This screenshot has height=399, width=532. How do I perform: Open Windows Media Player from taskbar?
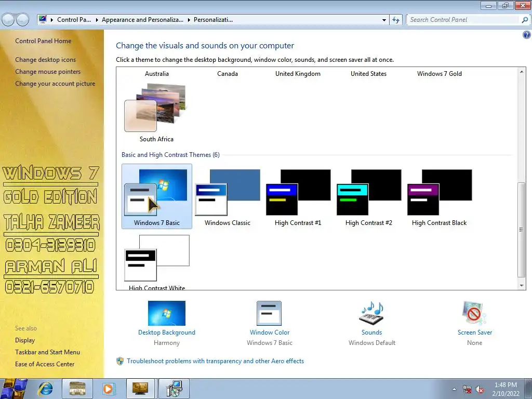pyautogui.click(x=109, y=389)
